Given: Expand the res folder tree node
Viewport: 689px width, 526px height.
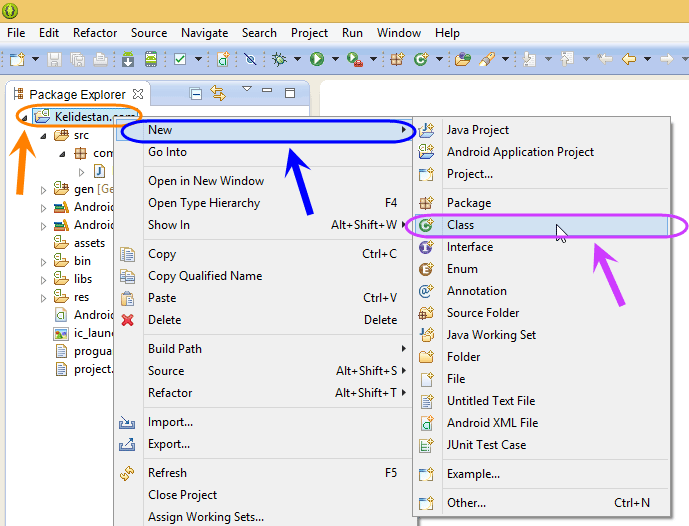Looking at the screenshot, I should (x=43, y=298).
